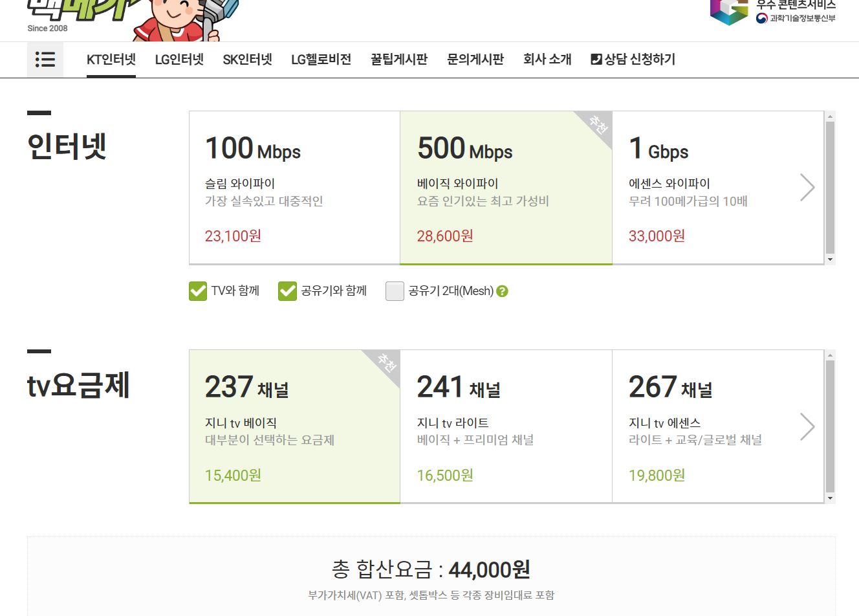Show next internet plans with right chevron
Screen dimensions: 859x616
[807, 188]
